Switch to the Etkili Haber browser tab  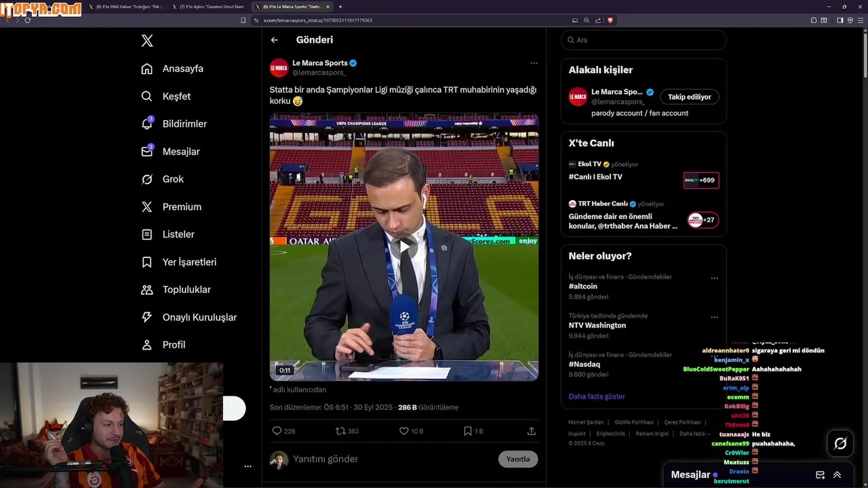125,6
